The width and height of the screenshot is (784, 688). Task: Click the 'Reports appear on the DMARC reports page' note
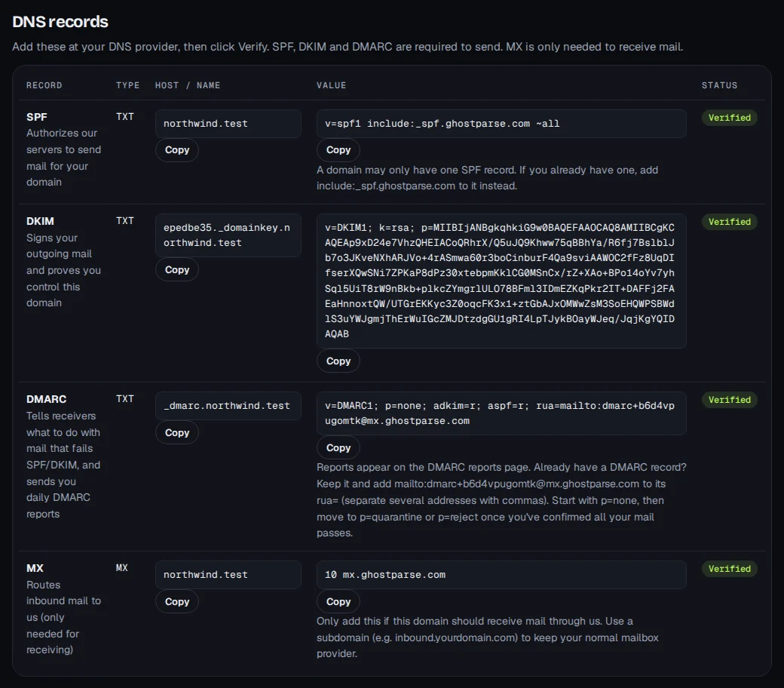pos(501,500)
